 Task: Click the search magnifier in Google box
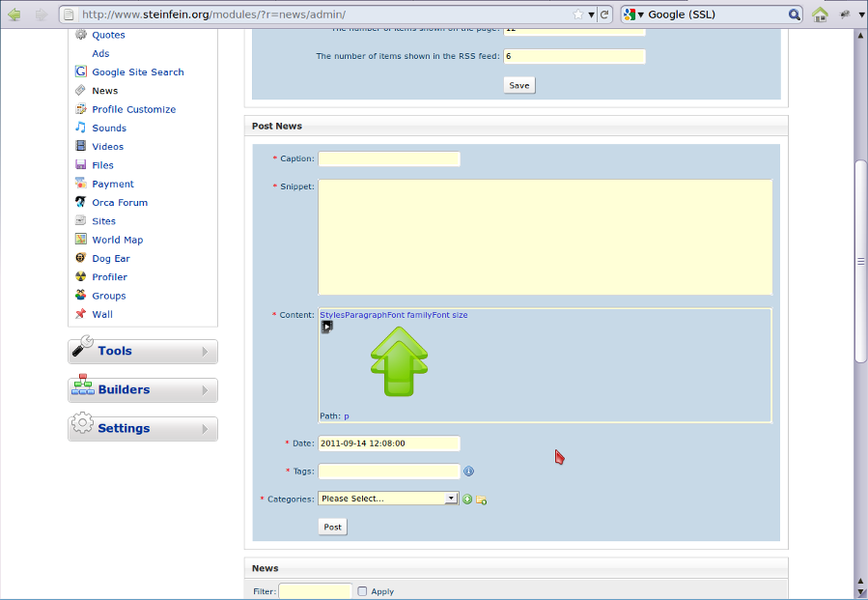point(795,14)
